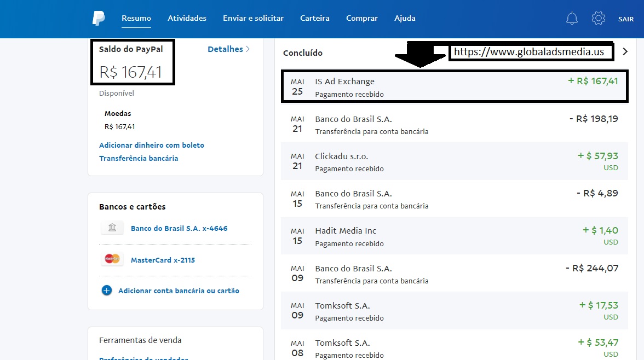Open the notifications bell
Image resolution: width=644 pixels, height=360 pixels.
572,18
